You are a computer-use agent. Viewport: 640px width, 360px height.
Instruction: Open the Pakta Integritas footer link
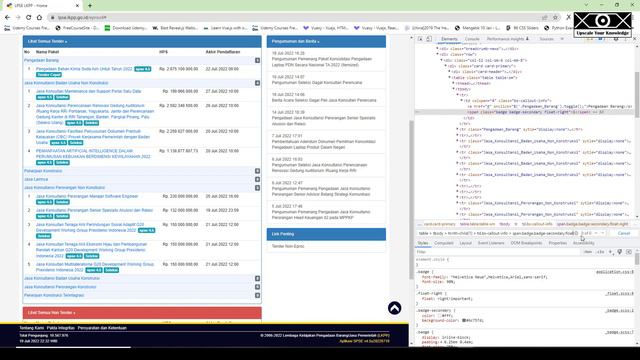click(x=61, y=328)
